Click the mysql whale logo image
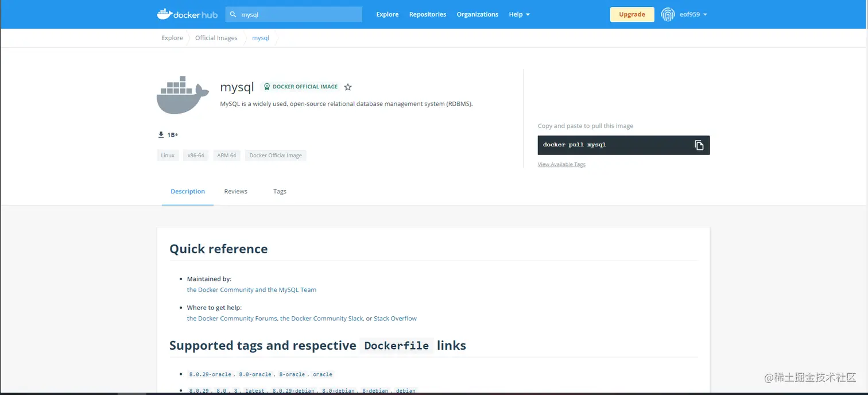Screen dimensions: 868x395 point(183,95)
